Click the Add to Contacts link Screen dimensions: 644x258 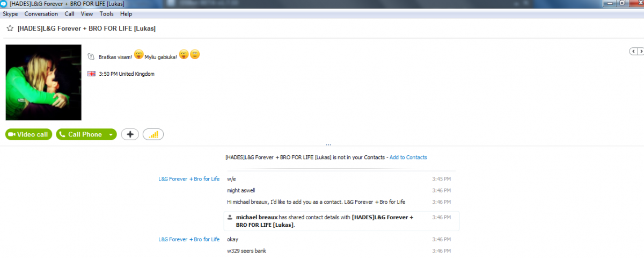[x=408, y=157]
